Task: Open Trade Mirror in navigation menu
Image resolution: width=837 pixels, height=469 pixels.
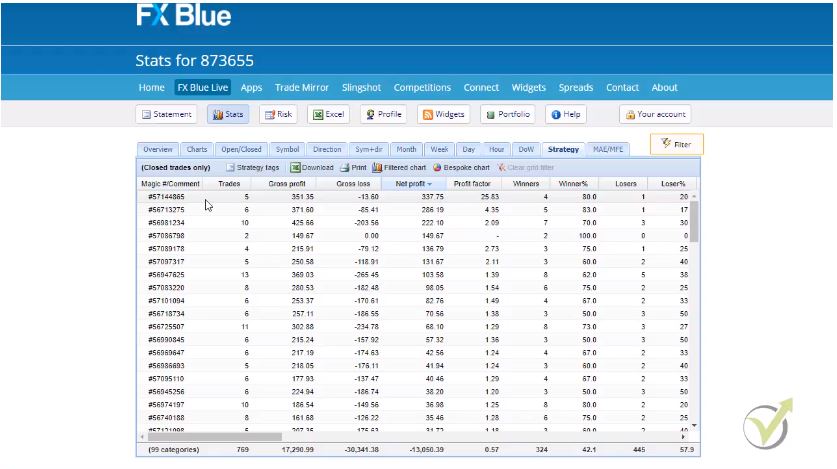Action: click(301, 88)
